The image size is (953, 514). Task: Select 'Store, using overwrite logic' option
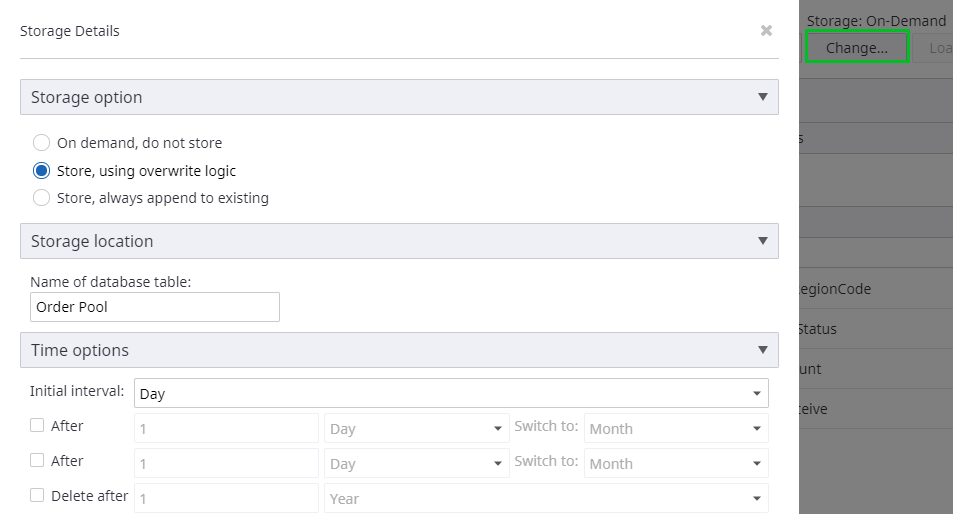tap(41, 171)
